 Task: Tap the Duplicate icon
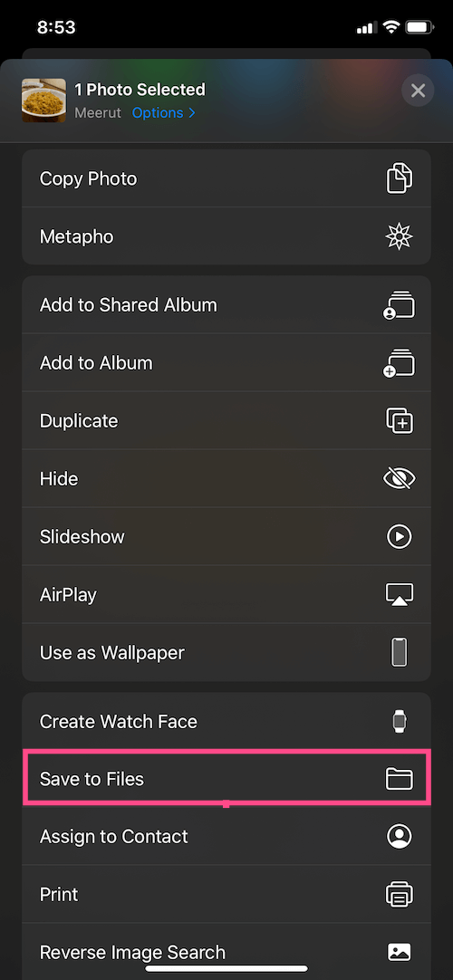pyautogui.click(x=400, y=420)
